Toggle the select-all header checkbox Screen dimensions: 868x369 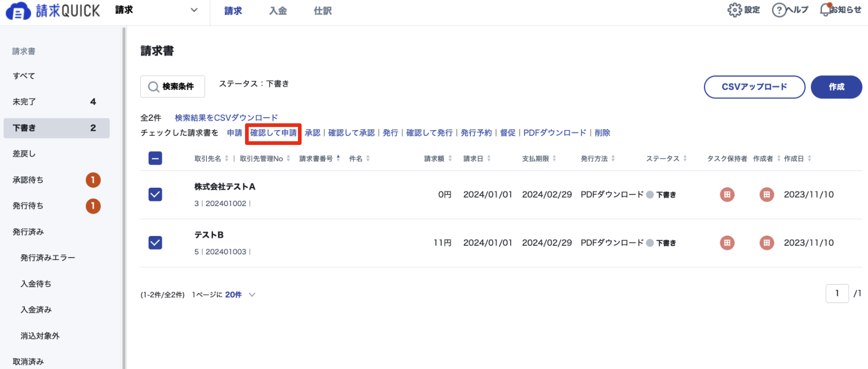tap(155, 158)
